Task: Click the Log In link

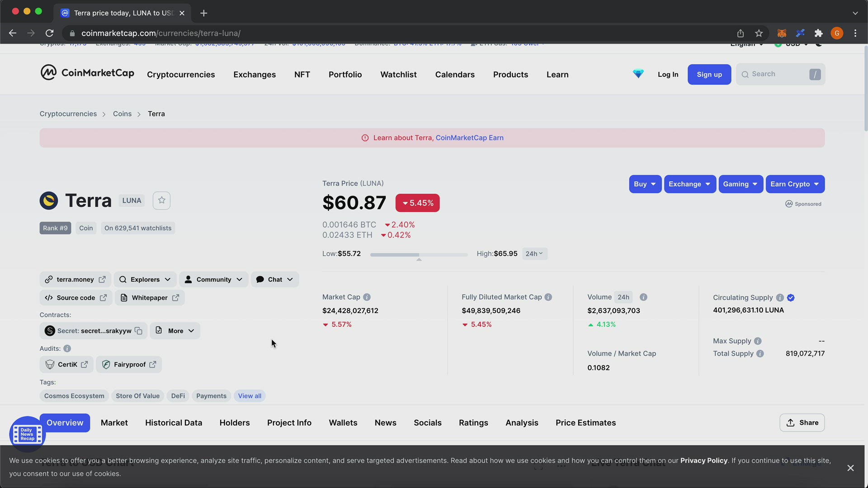Action: coord(668,75)
